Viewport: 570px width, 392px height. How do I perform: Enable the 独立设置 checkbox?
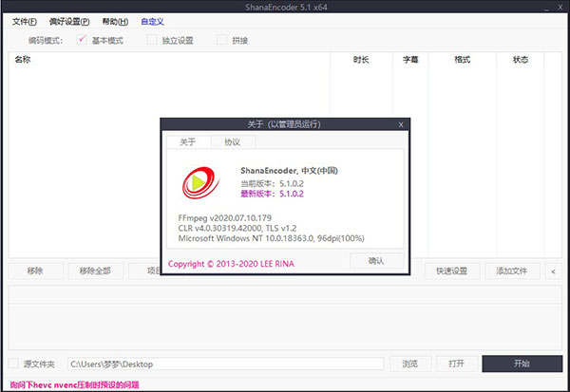[x=152, y=40]
